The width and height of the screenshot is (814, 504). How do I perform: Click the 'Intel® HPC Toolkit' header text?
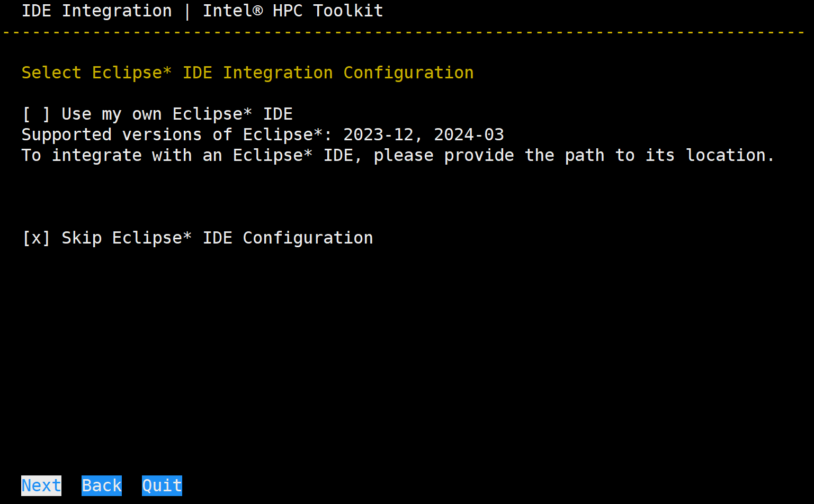coord(293,11)
